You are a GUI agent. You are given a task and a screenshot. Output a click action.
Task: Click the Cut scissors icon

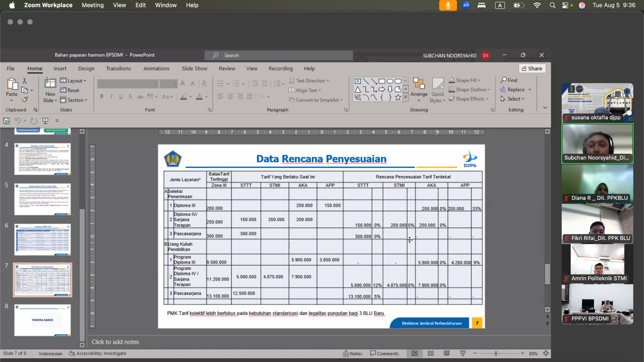[x=24, y=81]
